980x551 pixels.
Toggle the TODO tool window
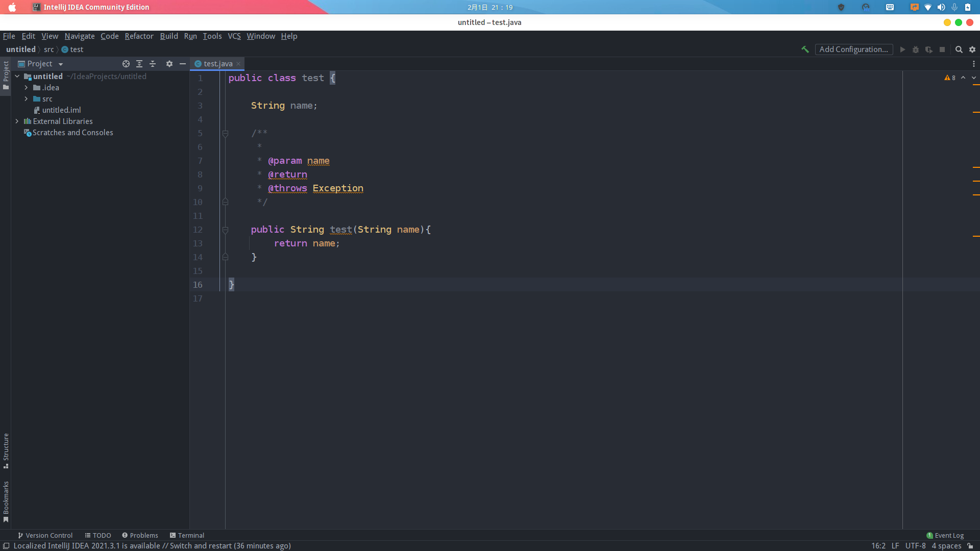point(98,535)
